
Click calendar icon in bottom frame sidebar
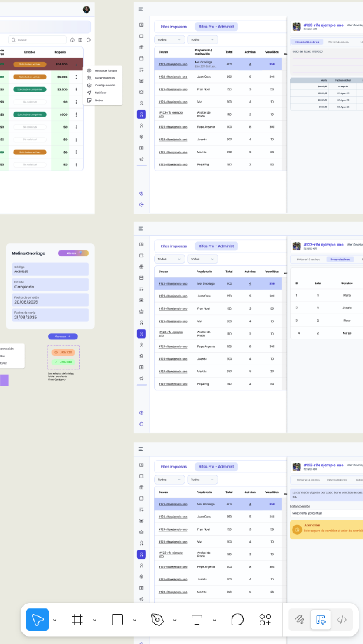click(x=141, y=498)
